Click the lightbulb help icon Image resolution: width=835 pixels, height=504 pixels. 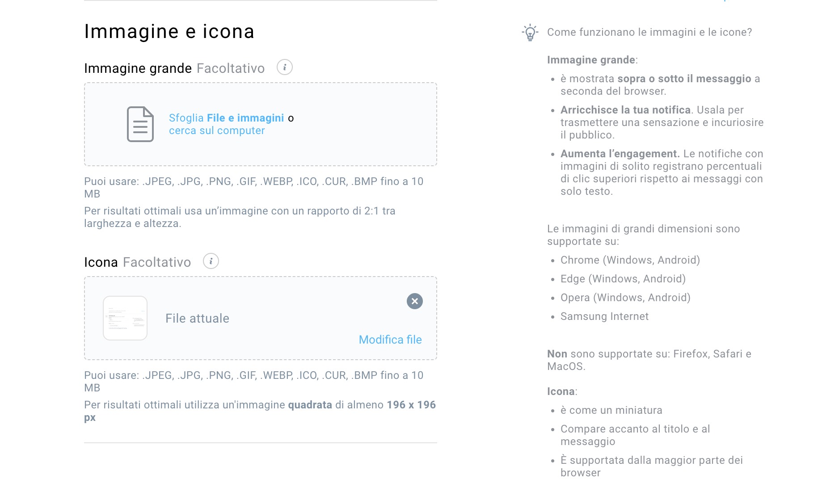point(530,32)
